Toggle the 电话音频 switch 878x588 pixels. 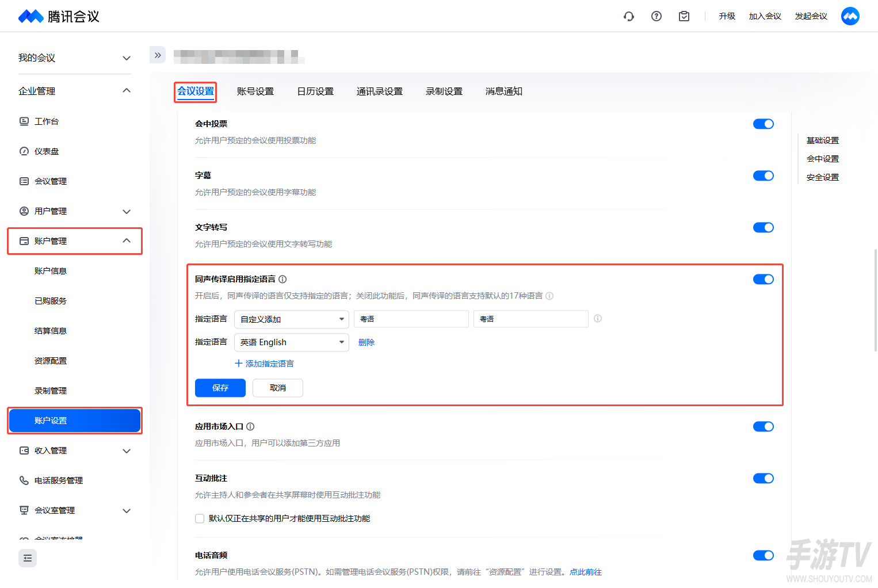click(x=764, y=555)
